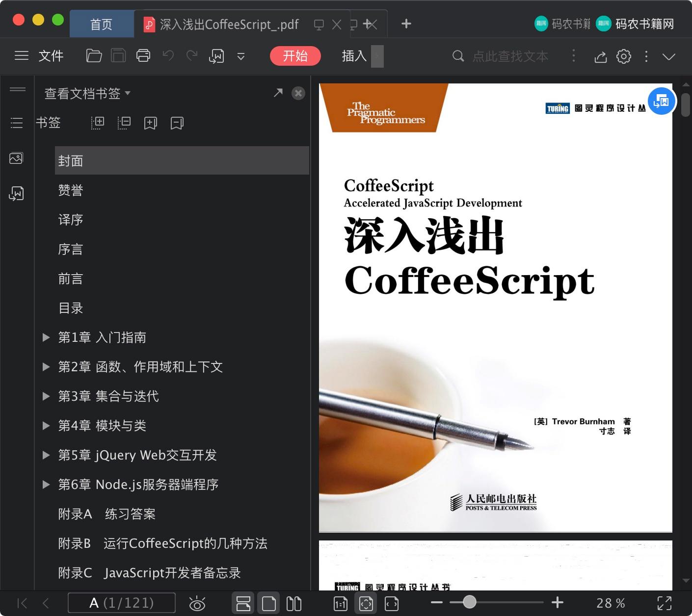This screenshot has width=692, height=616.
Task: Toggle fit width zoom
Action: coord(392,604)
